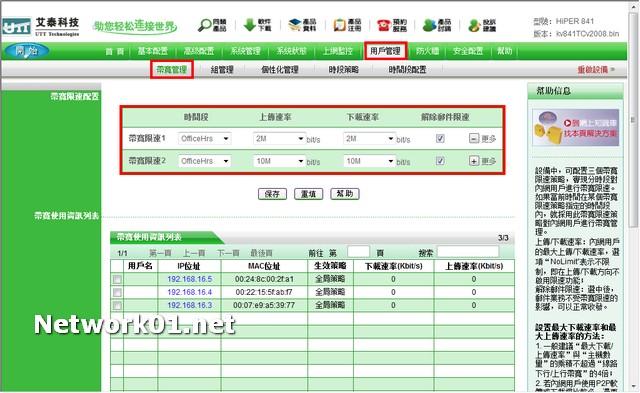
Task: Switch to the 組管理 sub tab
Action: click(222, 70)
